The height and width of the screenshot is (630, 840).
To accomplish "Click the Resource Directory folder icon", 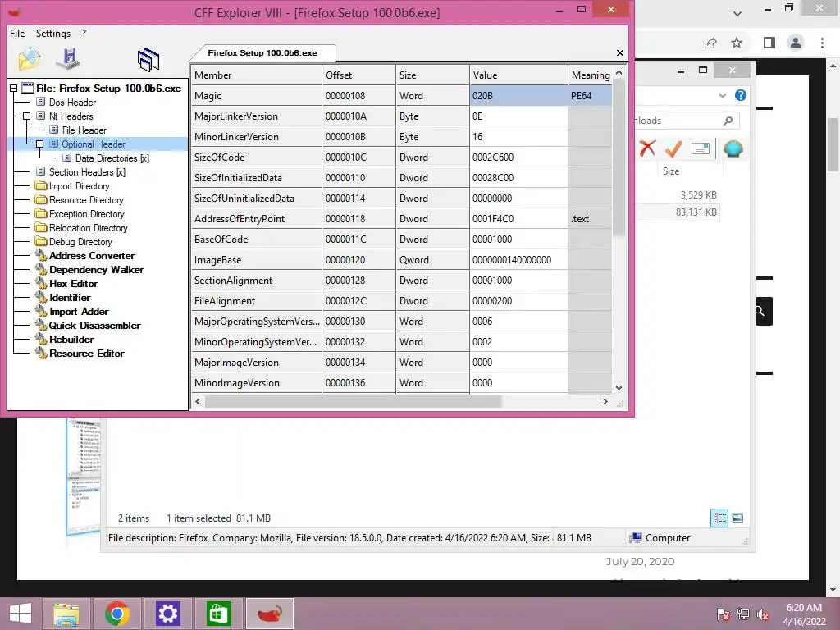I will (41, 200).
